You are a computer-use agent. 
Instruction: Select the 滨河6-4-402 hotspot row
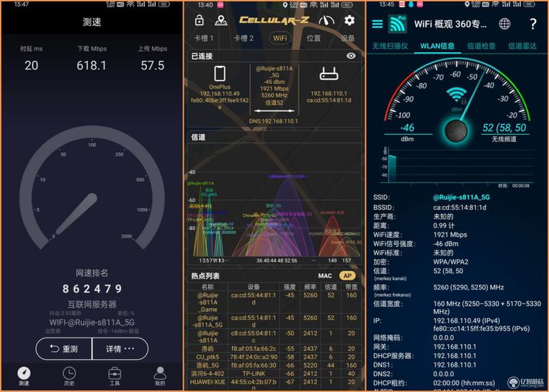pyautogui.click(x=275, y=373)
